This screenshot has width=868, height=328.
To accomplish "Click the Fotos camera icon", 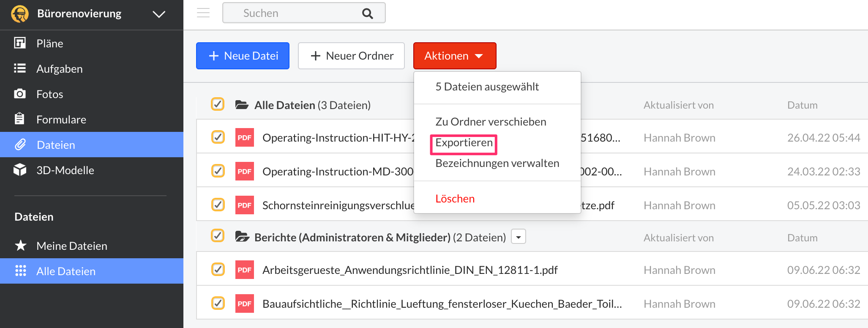I will point(20,94).
